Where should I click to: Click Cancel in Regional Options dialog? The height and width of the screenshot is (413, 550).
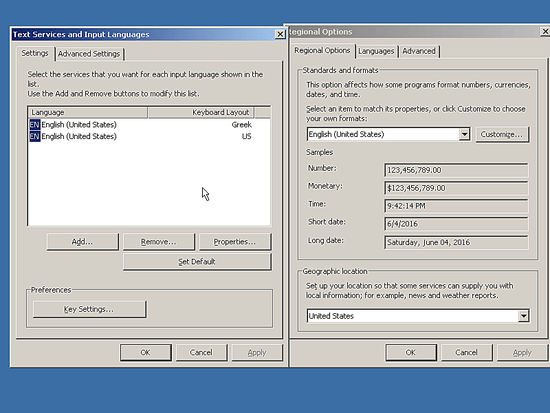point(466,352)
